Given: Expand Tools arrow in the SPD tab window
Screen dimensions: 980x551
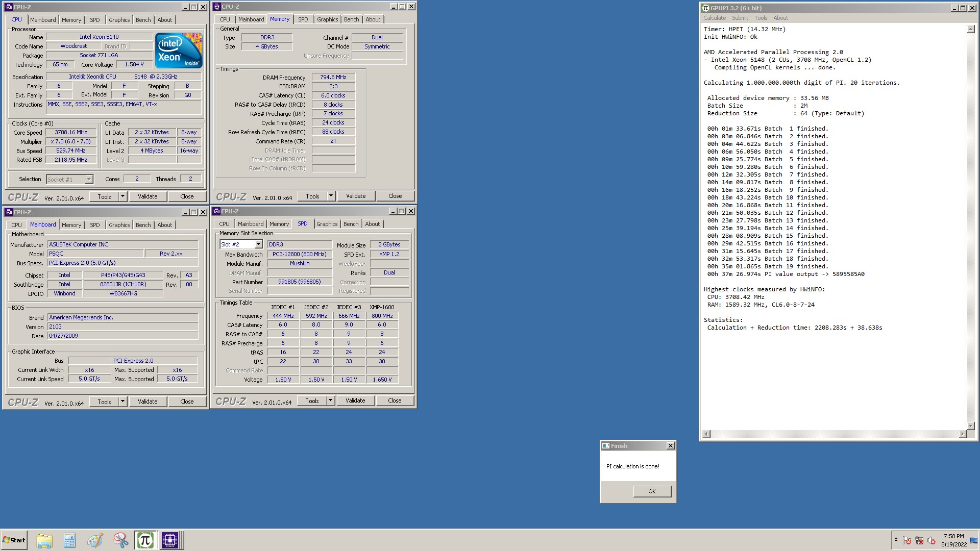Looking at the screenshot, I should pyautogui.click(x=330, y=400).
